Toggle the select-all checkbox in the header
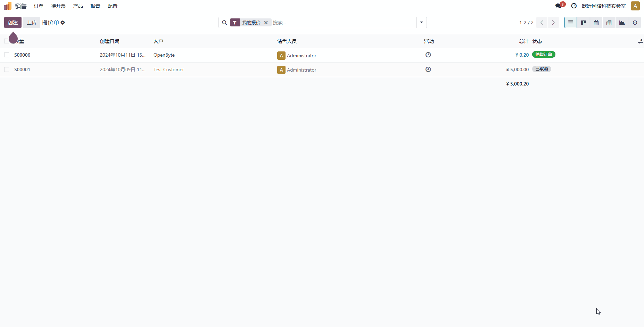Viewport: 644px width, 327px height. click(x=7, y=41)
